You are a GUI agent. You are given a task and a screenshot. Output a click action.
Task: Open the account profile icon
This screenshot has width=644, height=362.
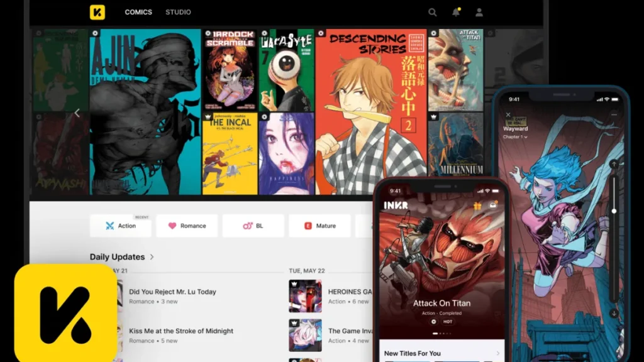479,11
